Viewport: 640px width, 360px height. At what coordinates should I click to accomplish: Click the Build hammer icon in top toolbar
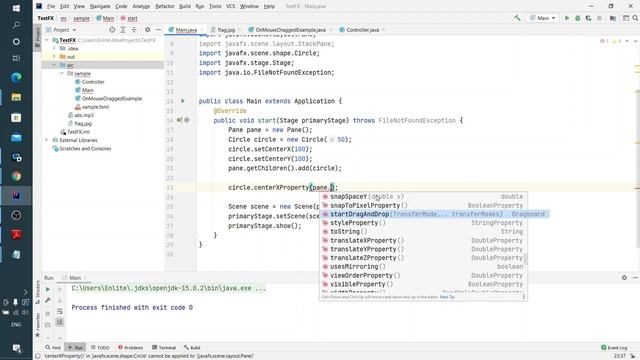click(x=517, y=18)
